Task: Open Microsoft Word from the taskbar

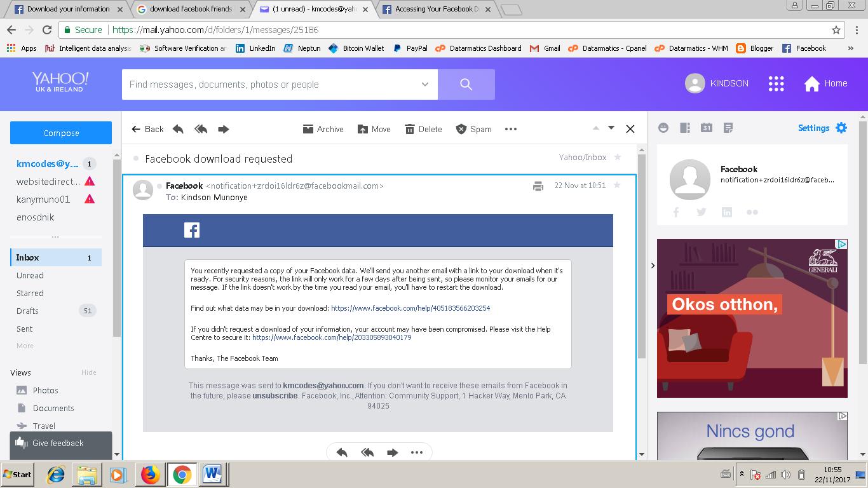Action: [212, 475]
